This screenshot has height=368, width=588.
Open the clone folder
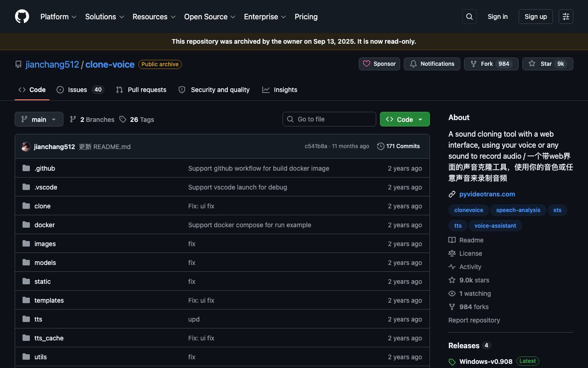tap(42, 206)
